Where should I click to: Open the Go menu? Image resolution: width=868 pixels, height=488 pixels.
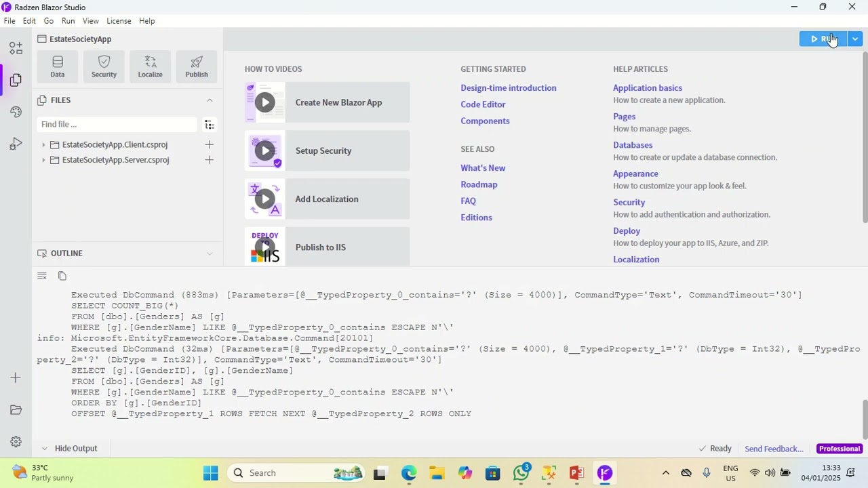pyautogui.click(x=49, y=21)
